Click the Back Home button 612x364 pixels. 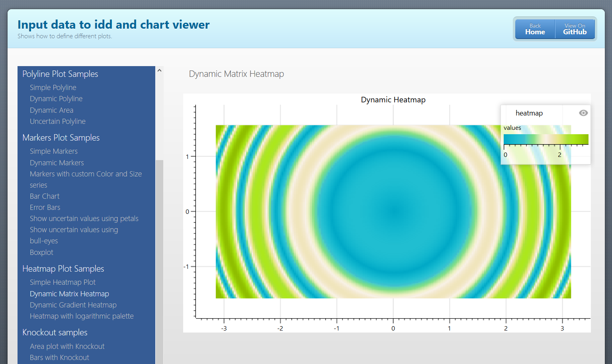tap(535, 29)
